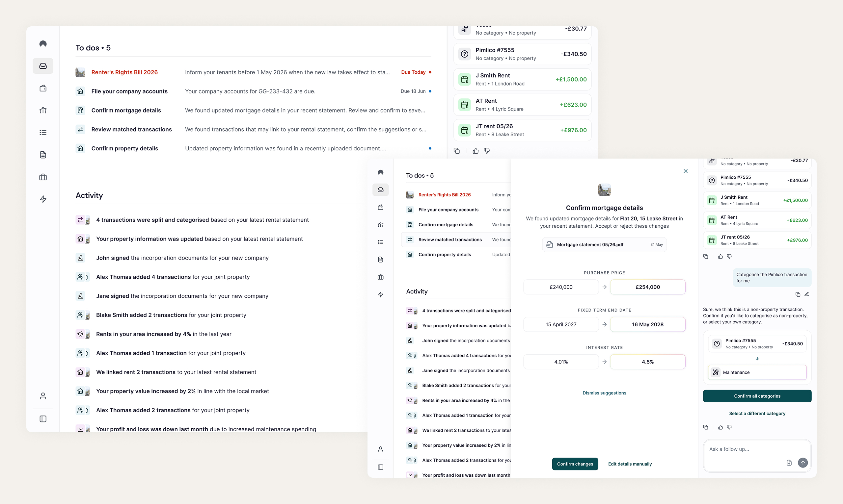
Task: Open Review matched transactions in front window
Action: (456, 239)
